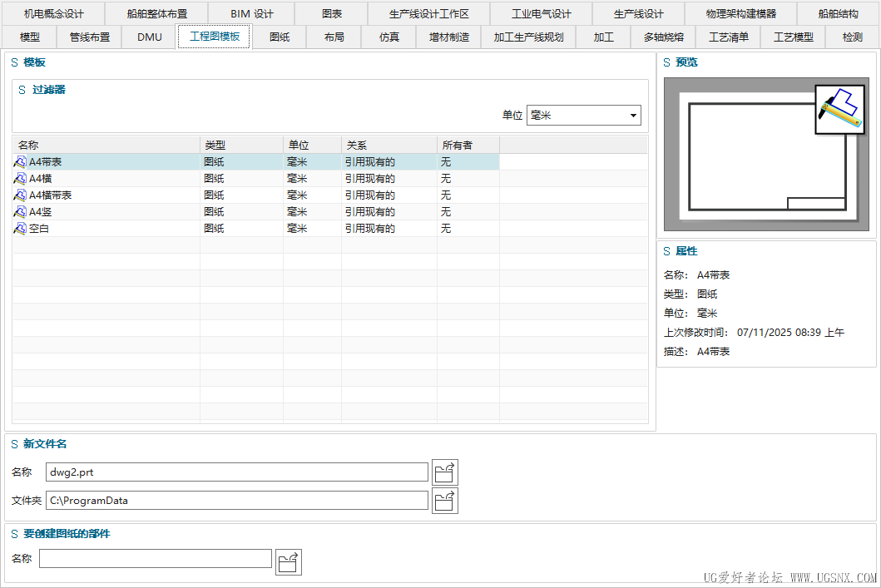Viewport: 881px width, 588px height.
Task: Click the drawing icon beside A4横
Action: (20, 179)
